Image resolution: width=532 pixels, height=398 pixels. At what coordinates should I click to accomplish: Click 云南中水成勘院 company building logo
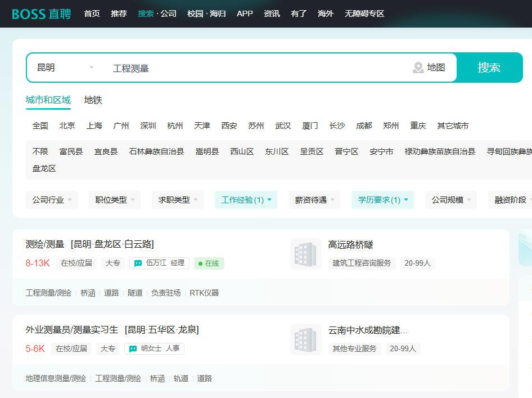click(305, 339)
